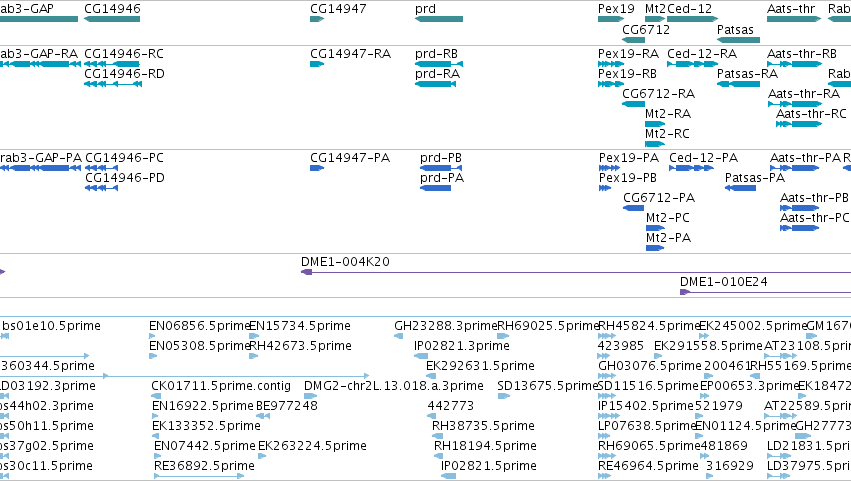Select transcript Aats-thr-RC
Screen dimensions: 851x481
pos(799,124)
